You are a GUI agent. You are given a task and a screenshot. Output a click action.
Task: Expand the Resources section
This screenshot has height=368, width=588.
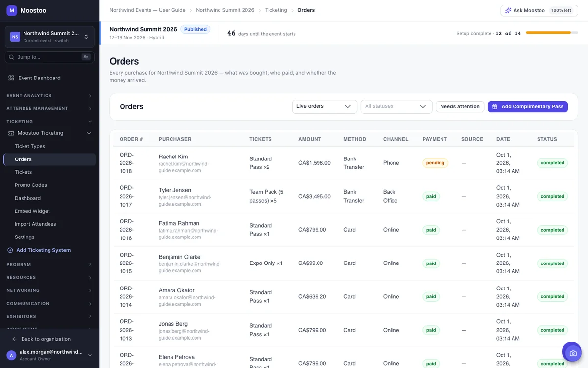pyautogui.click(x=49, y=278)
